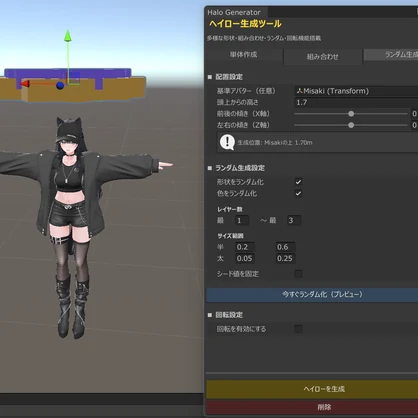This screenshot has width=418, height=418.
Task: Click thickness maximum field 0.25
Action: coord(286,258)
